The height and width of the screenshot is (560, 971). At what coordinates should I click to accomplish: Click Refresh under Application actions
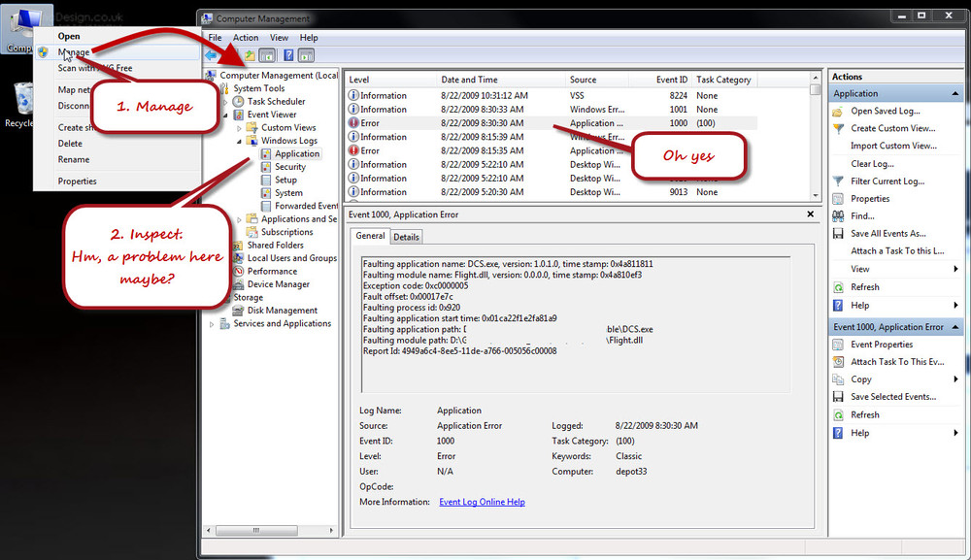tap(864, 286)
